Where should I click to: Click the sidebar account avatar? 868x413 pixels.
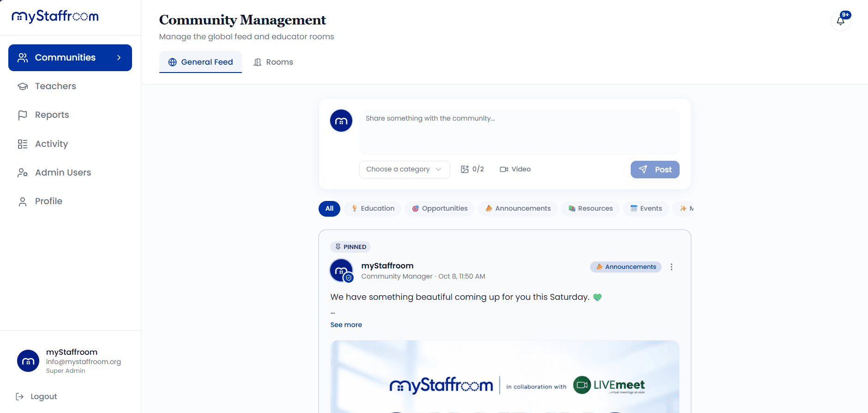point(28,361)
